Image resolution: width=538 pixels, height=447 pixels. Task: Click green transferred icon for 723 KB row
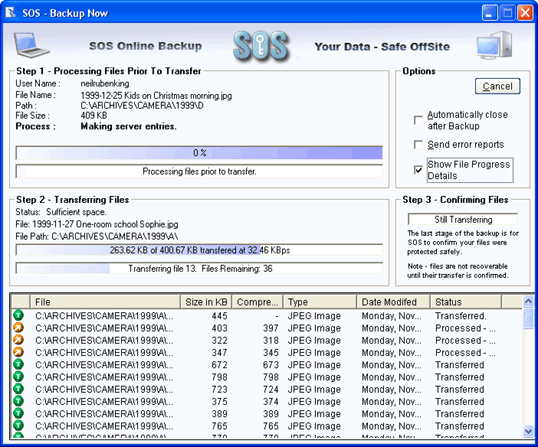(18, 389)
